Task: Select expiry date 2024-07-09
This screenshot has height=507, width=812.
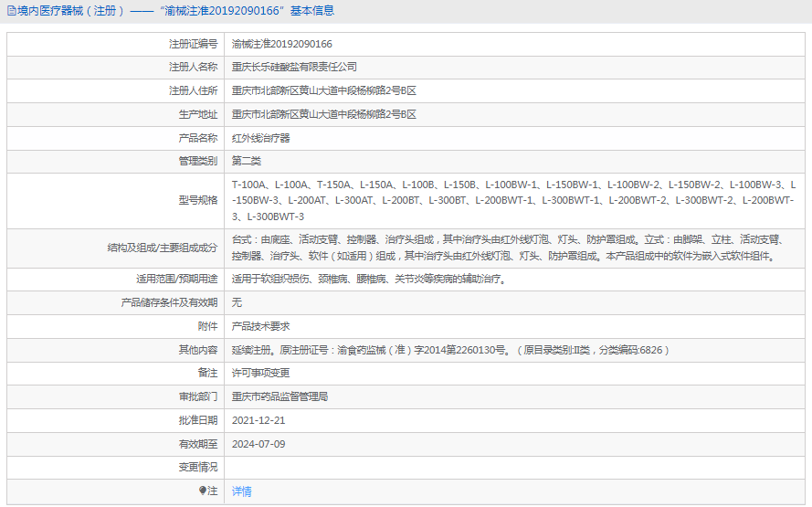Action: (258, 444)
